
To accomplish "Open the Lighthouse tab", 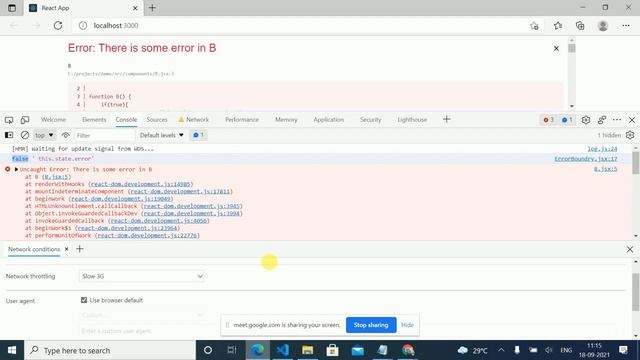I will (x=412, y=120).
